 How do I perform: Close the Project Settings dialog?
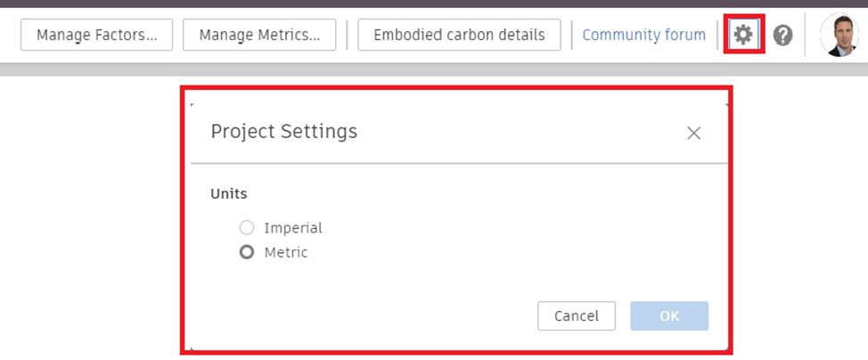click(694, 133)
